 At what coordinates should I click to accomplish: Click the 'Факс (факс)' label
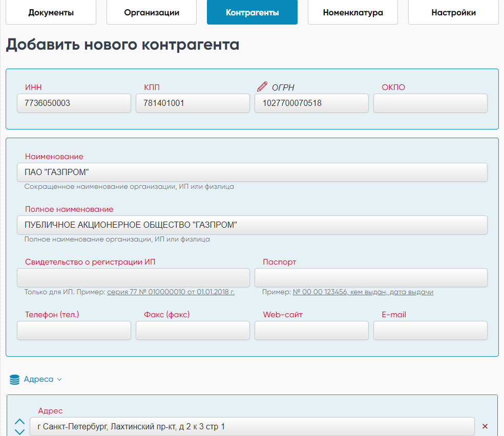(166, 314)
